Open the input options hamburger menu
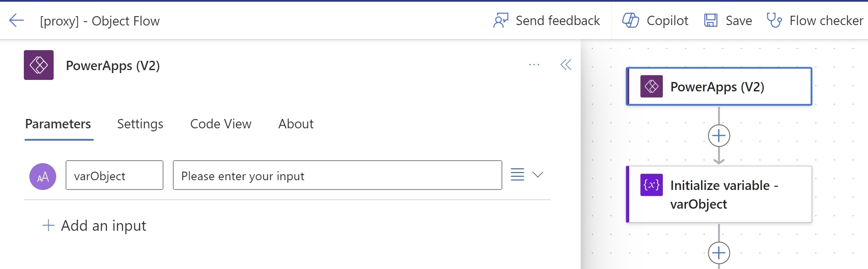The width and height of the screenshot is (868, 269). [517, 174]
